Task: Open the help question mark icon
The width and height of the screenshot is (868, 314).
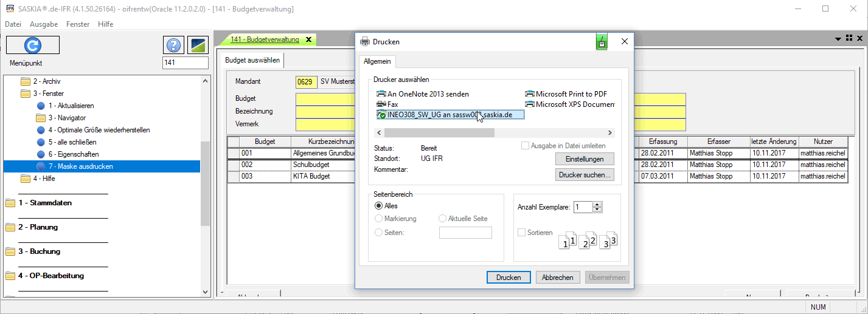Action: click(x=173, y=46)
